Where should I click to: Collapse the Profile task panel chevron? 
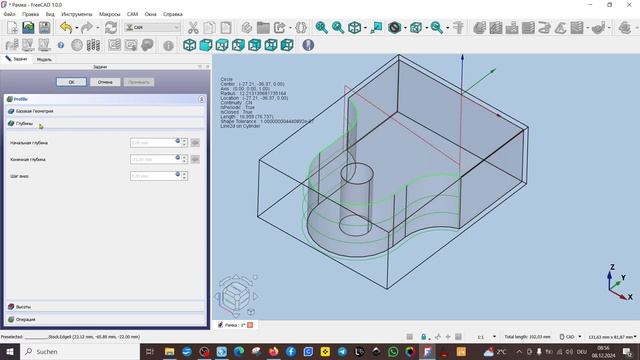click(201, 99)
